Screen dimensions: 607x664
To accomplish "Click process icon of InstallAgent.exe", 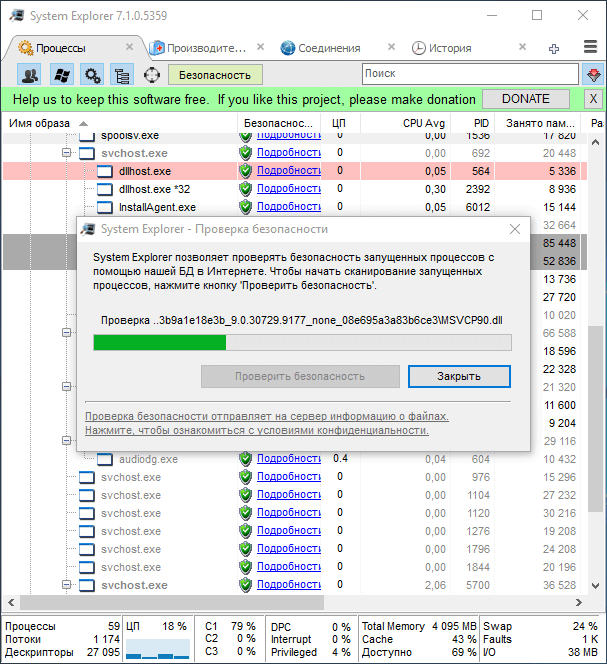I will 105,207.
